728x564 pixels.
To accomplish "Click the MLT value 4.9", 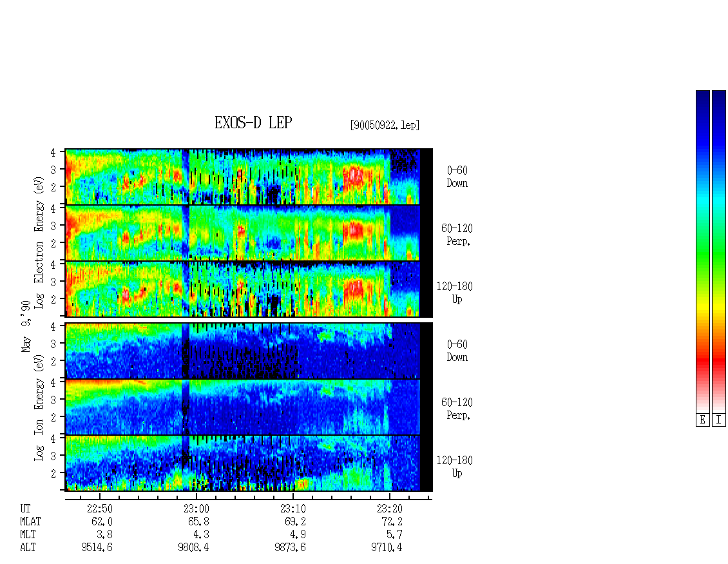I will [298, 535].
